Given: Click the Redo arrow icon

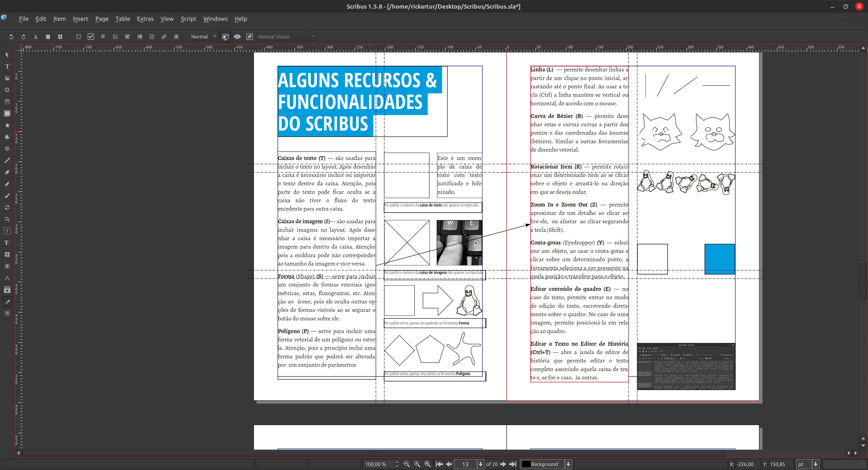Looking at the screenshot, I should 24,37.
